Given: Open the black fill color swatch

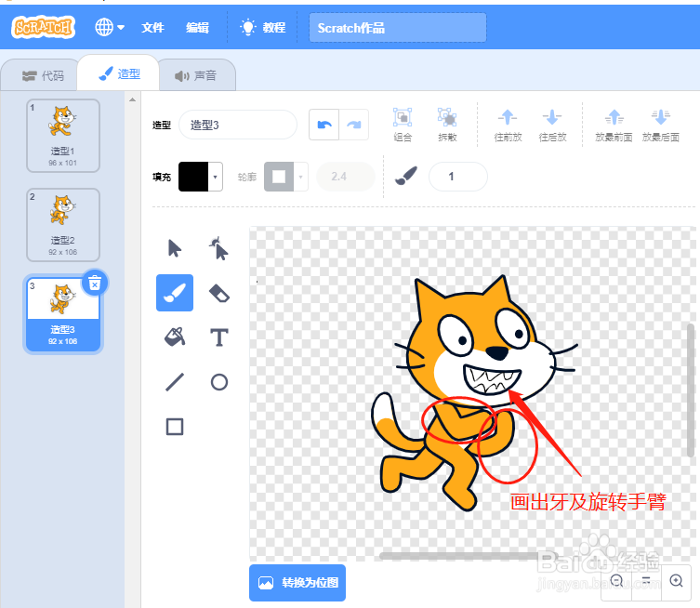Looking at the screenshot, I should pos(193,177).
